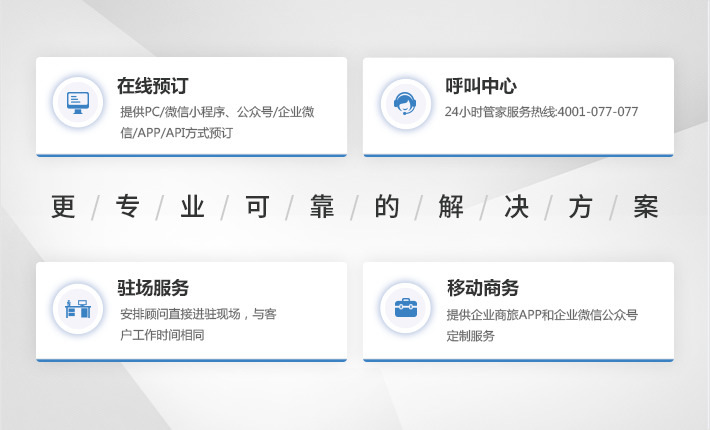
Task: Click the character 靠 in the slogan
Action: coord(322,206)
